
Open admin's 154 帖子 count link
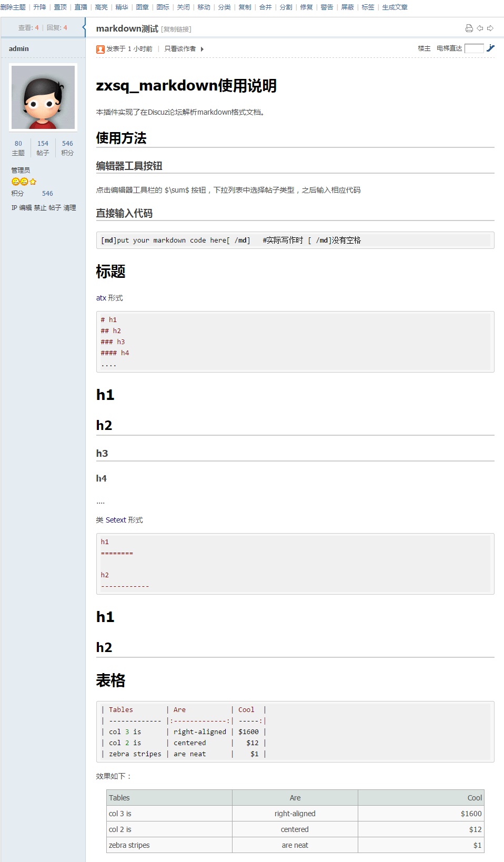43,148
